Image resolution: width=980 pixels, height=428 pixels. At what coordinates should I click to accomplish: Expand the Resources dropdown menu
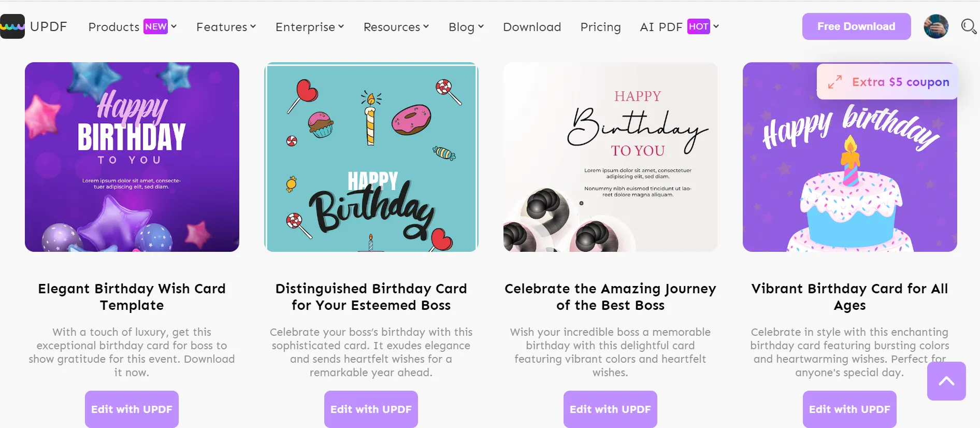click(x=396, y=27)
